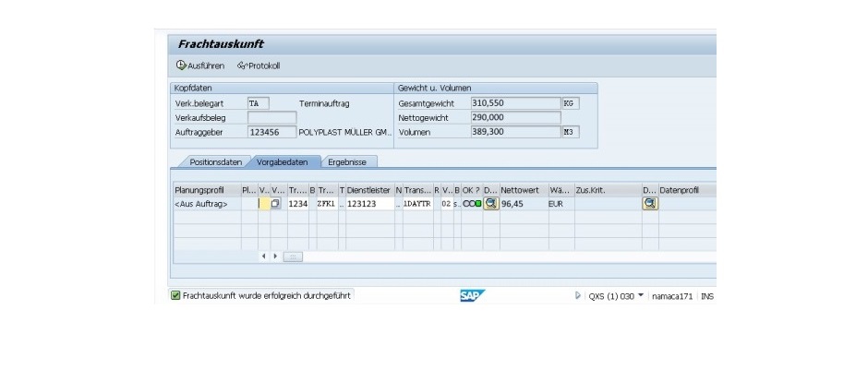Screen dimensions: 868x369
Task: Click the Dienstleister cell 123123
Action: pos(369,203)
